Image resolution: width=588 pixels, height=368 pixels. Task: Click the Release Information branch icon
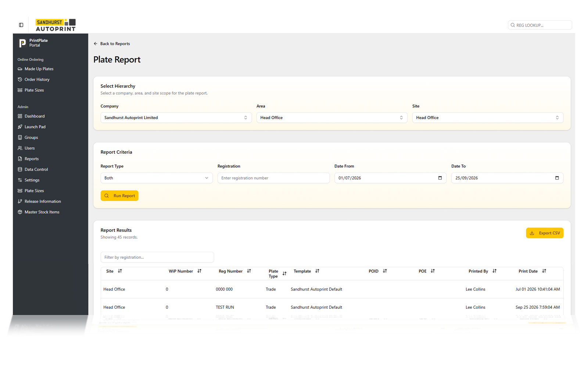pyautogui.click(x=20, y=202)
